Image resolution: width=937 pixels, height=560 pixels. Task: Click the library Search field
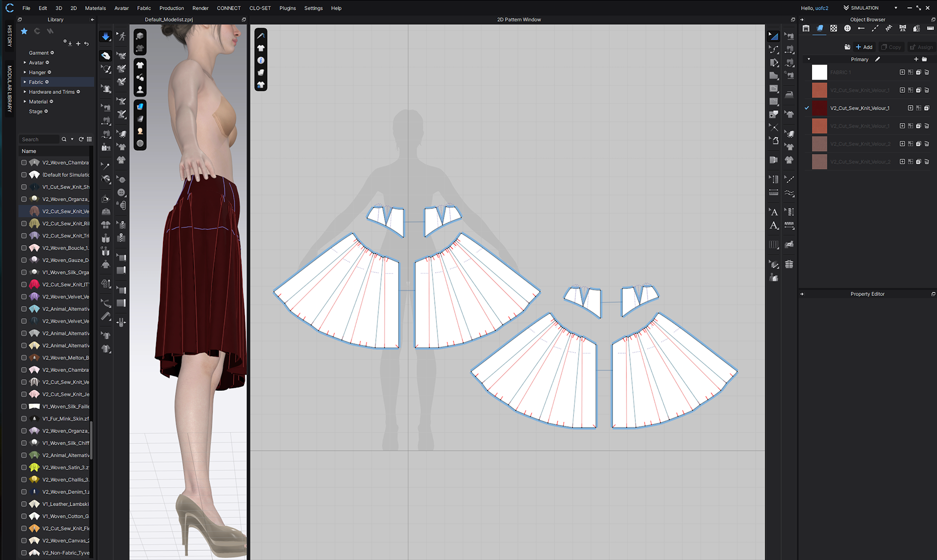[x=39, y=140]
